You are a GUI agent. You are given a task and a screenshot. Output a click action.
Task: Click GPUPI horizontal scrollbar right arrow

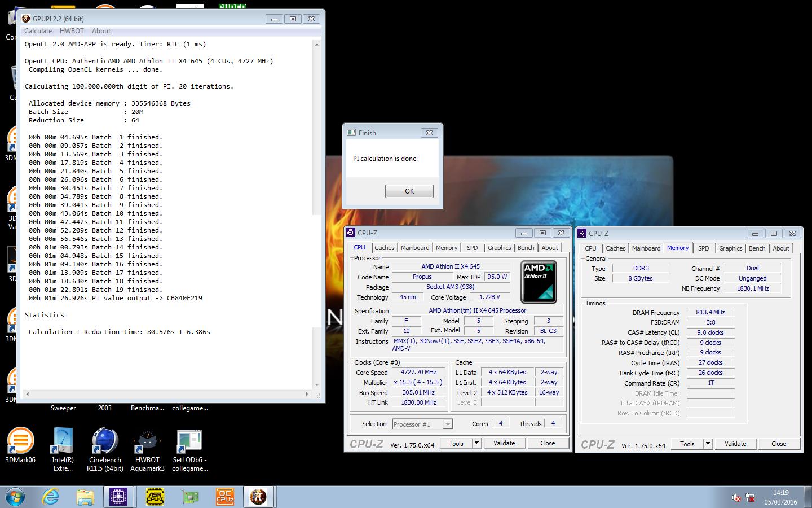coord(307,394)
